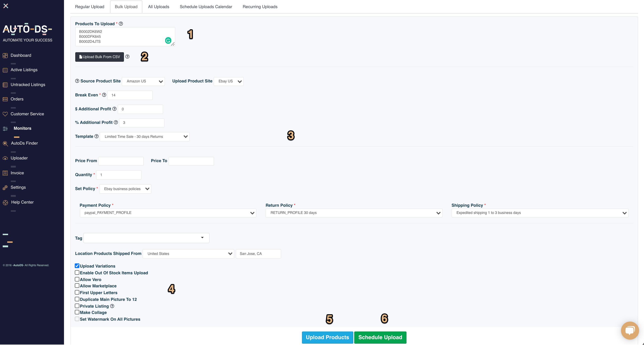Check Set Watermark On All Pictures
644x345 pixels.
click(x=77, y=319)
